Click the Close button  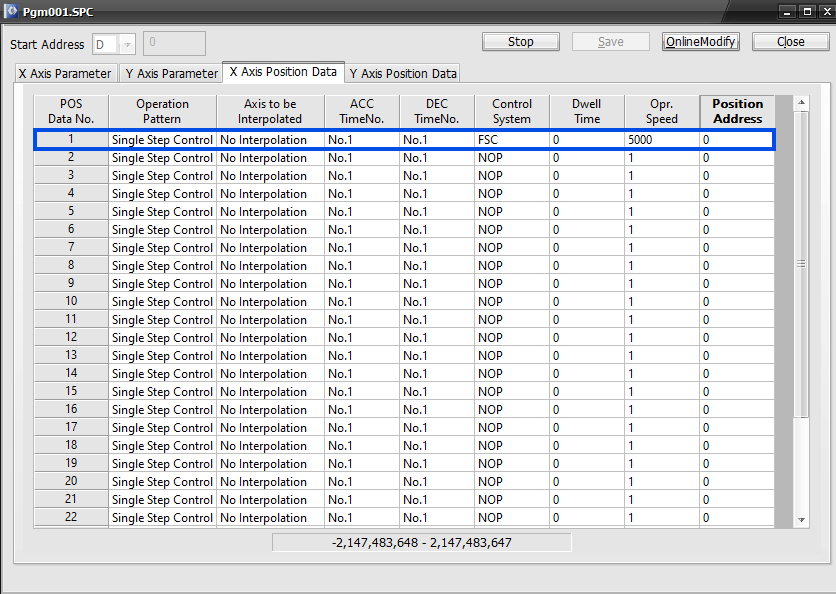pyautogui.click(x=791, y=42)
